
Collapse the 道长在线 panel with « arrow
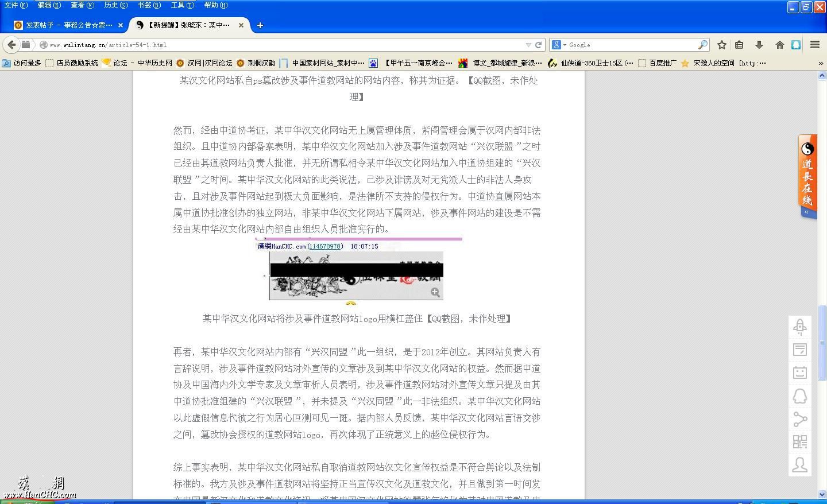tap(807, 212)
